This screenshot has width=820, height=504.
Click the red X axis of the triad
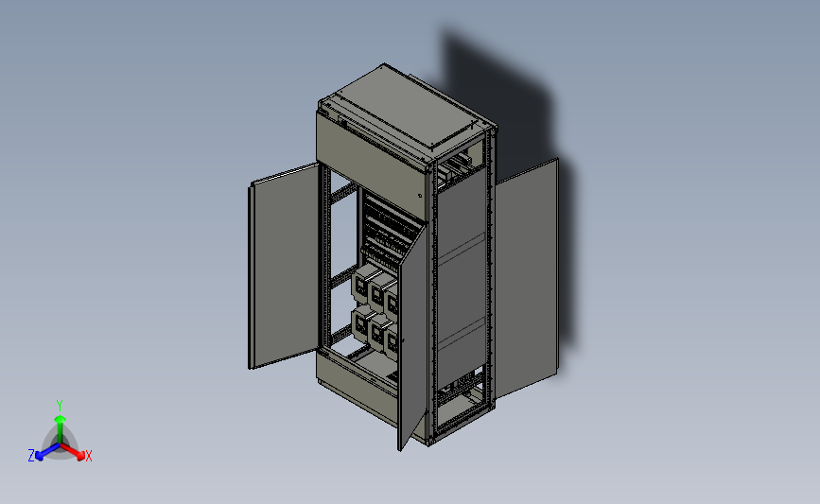click(x=73, y=452)
